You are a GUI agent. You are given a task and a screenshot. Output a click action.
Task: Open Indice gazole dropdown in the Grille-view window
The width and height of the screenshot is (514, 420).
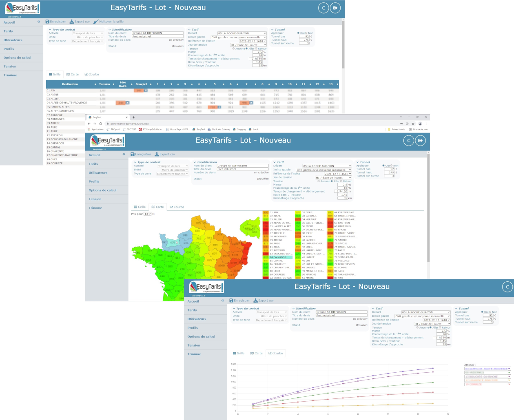pyautogui.click(x=238, y=37)
